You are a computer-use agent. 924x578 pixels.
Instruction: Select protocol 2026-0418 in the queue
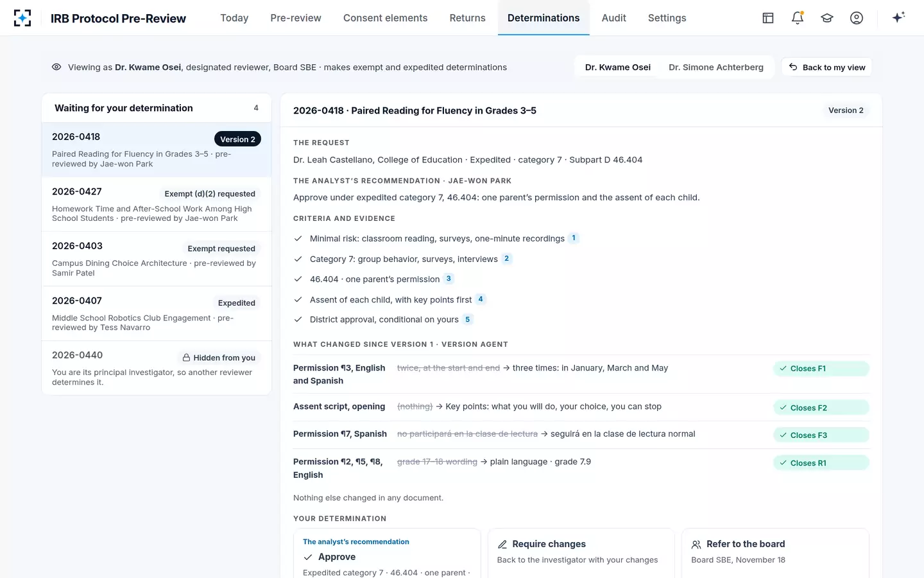point(157,150)
